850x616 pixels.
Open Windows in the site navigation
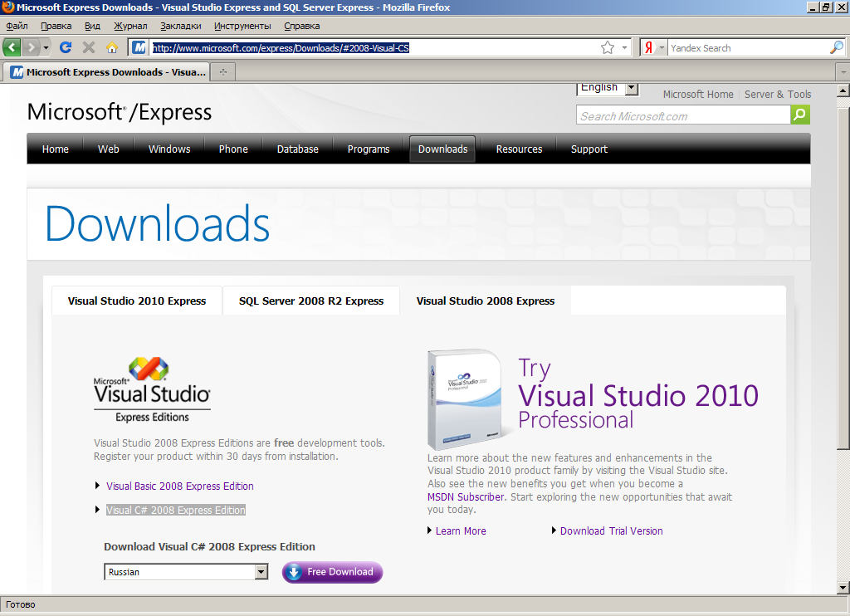pos(169,149)
